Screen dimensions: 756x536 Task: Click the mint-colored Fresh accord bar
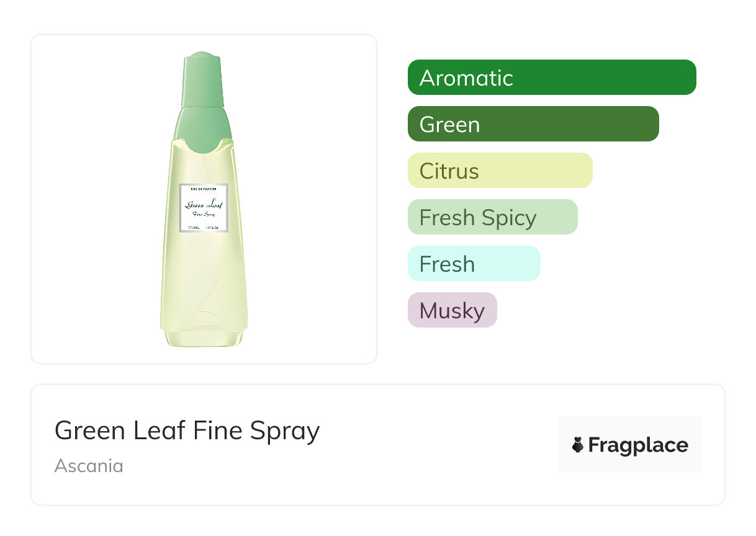pyautogui.click(x=474, y=264)
